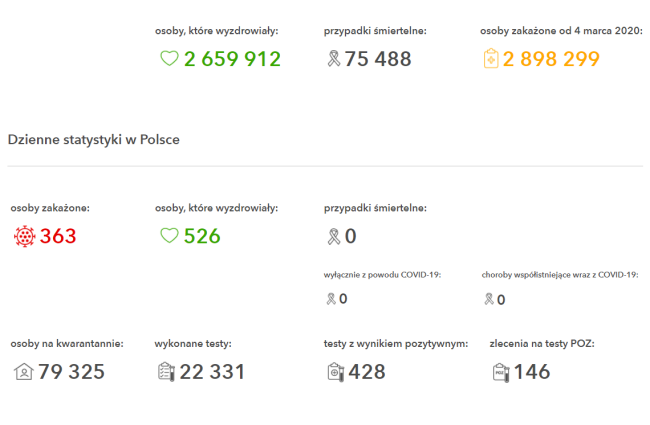Click the 'Dzienne statystyki w Polsce' heading
This screenshot has height=425, width=650.
coord(94,140)
